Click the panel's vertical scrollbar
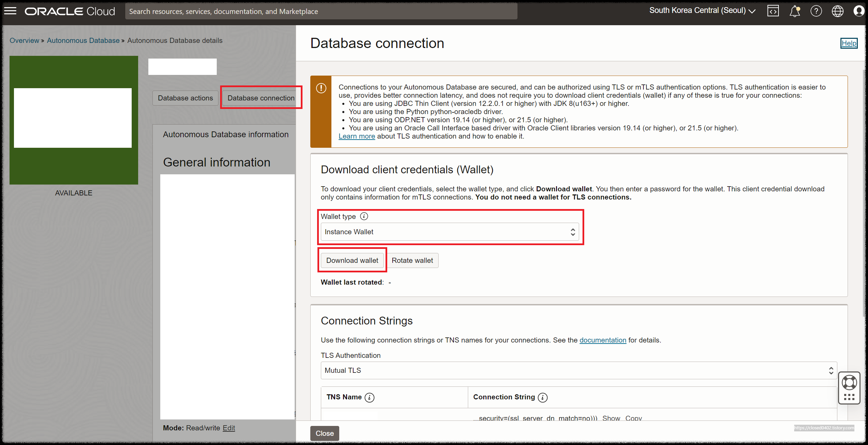Image resolution: width=868 pixels, height=445 pixels. (x=865, y=194)
